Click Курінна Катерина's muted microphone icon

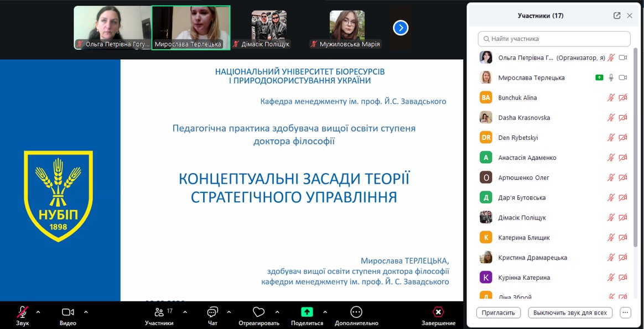(611, 278)
